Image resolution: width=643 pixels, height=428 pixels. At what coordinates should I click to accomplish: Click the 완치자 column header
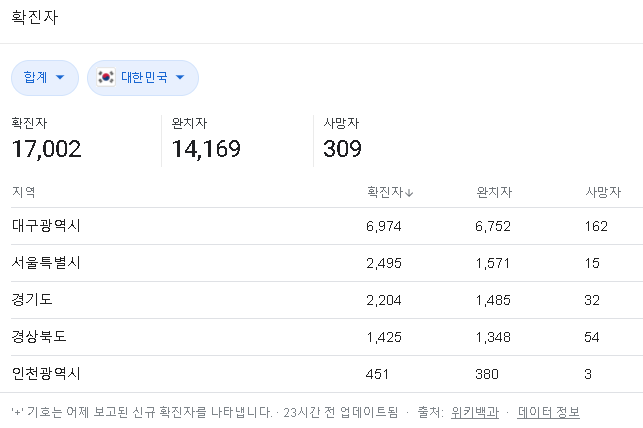click(494, 192)
